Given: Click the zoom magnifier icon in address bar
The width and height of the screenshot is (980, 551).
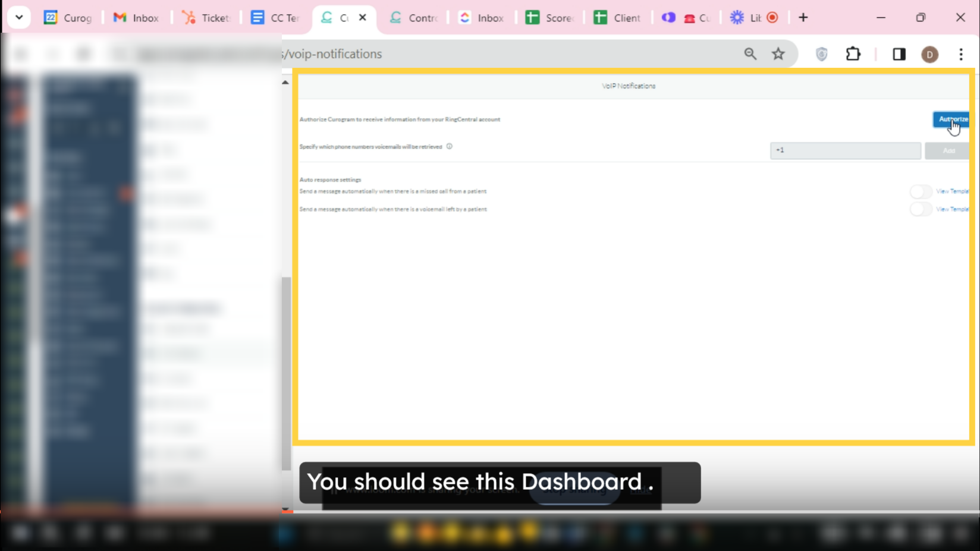Looking at the screenshot, I should coord(750,54).
